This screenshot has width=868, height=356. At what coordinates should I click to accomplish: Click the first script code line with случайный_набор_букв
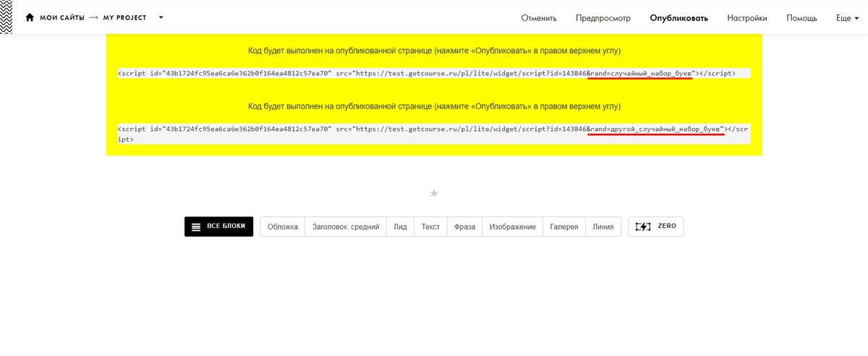click(x=434, y=73)
